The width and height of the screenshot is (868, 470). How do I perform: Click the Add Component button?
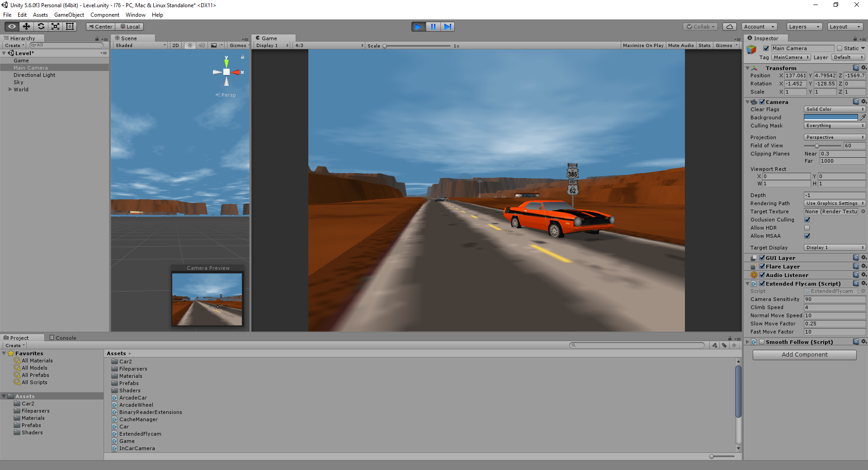[x=805, y=355]
